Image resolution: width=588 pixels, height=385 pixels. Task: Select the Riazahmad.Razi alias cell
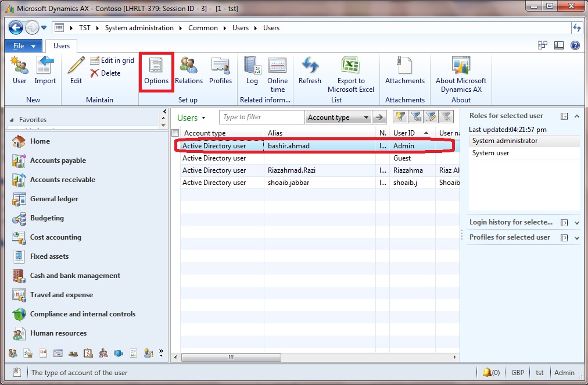point(291,170)
